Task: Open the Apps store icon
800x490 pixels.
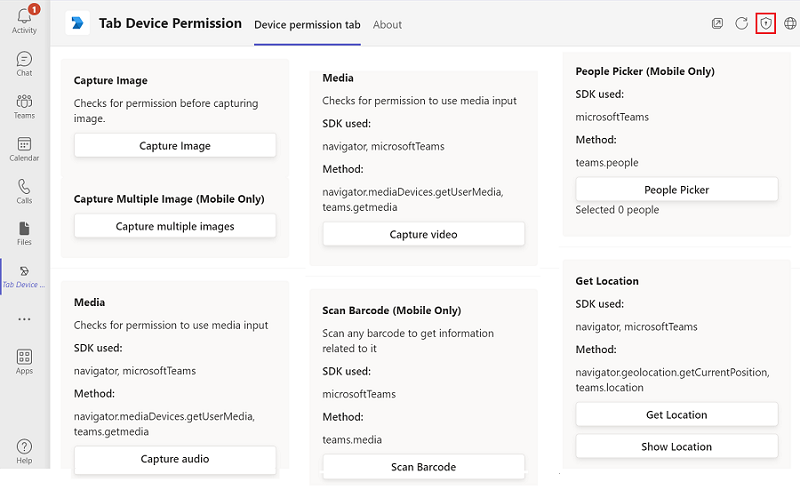Action: (x=24, y=361)
